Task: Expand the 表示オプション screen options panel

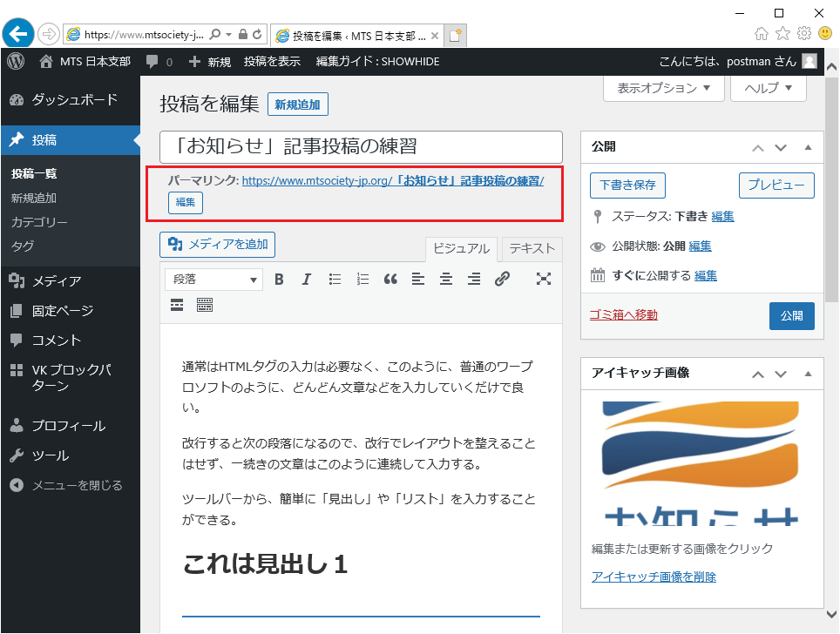Action: click(664, 88)
